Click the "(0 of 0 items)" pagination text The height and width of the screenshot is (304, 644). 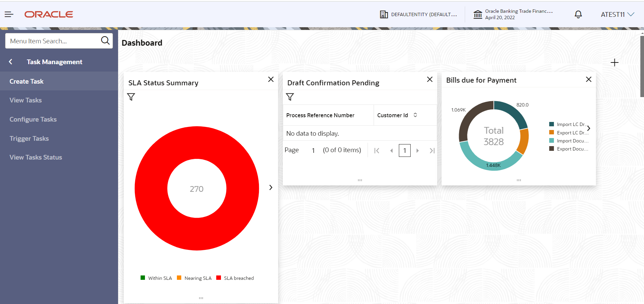click(342, 150)
